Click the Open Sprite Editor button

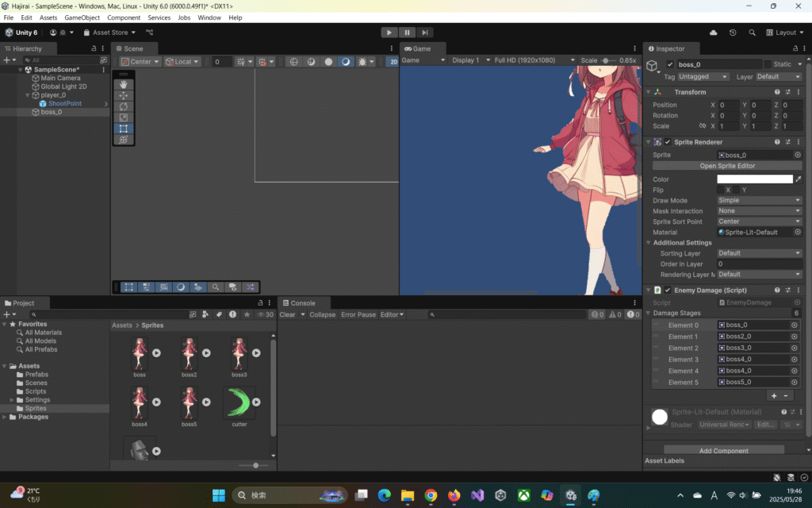click(727, 166)
